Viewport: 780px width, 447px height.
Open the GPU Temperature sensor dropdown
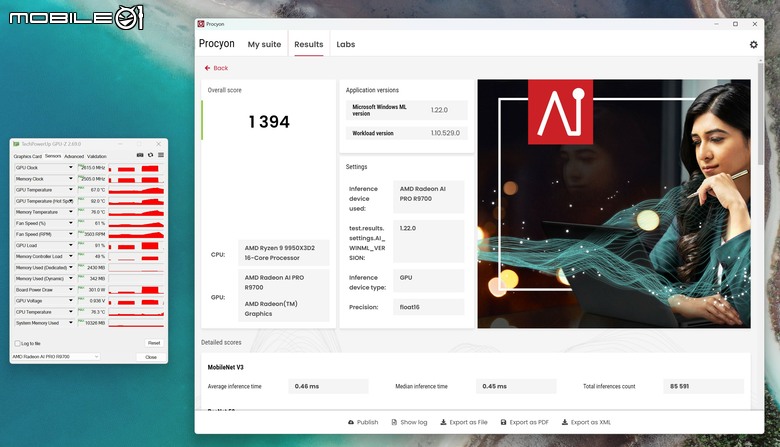(70, 190)
